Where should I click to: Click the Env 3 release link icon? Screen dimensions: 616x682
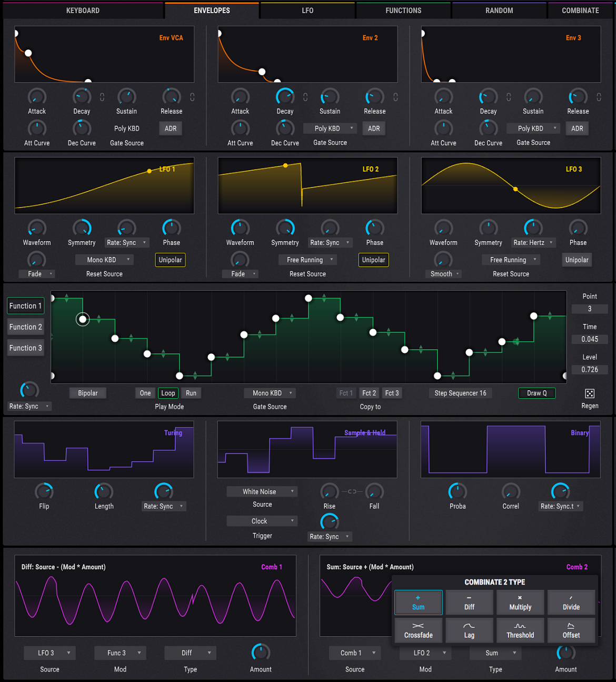[599, 97]
